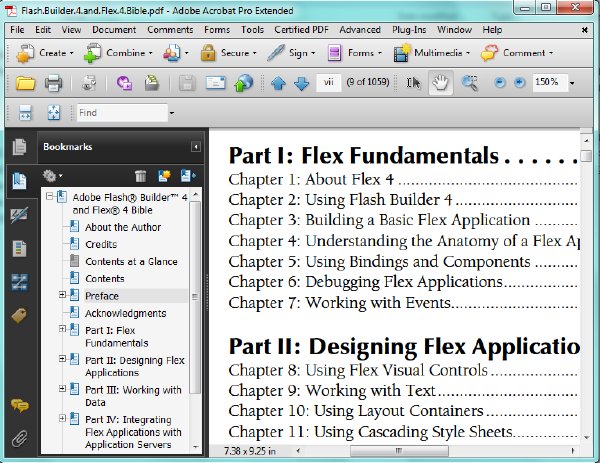Open the Sign dropdown
Image resolution: width=600 pixels, height=463 pixels.
[x=292, y=53]
